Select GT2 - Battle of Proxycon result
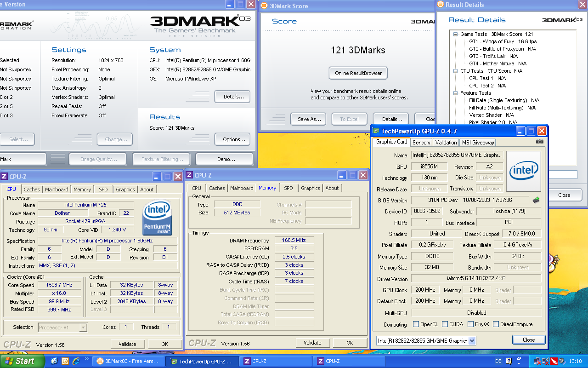The width and height of the screenshot is (588, 368). click(503, 49)
